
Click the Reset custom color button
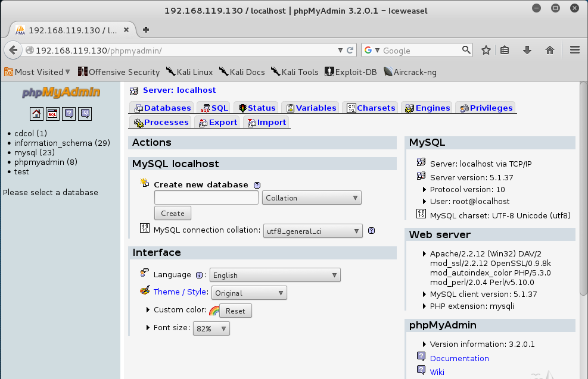pos(235,311)
